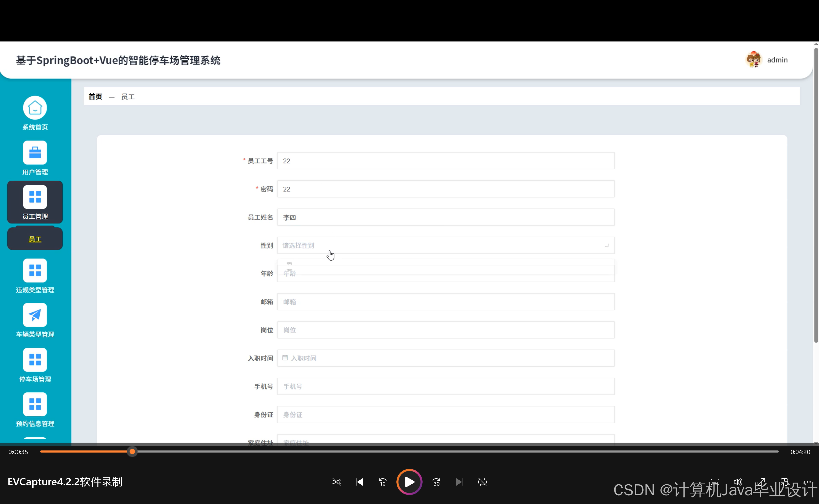Go to next track in player

click(459, 482)
